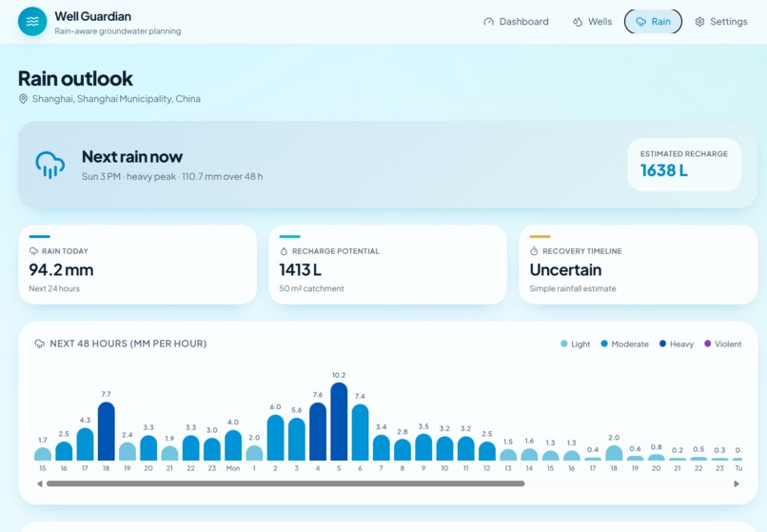This screenshot has width=767, height=532.
Task: Click the Light legend color dot
Action: pyautogui.click(x=564, y=344)
